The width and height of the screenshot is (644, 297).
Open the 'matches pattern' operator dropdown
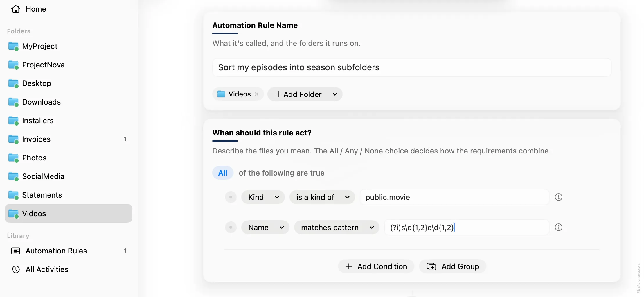click(337, 227)
